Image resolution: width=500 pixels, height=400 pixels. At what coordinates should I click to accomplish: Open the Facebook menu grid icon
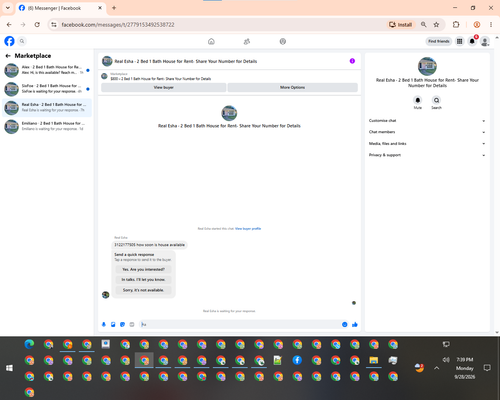[x=460, y=41]
